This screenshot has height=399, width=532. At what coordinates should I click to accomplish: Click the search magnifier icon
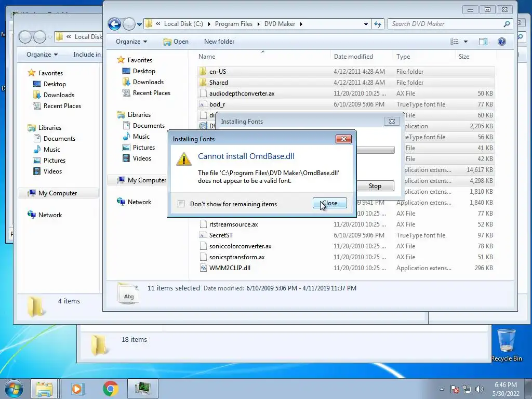point(507,24)
